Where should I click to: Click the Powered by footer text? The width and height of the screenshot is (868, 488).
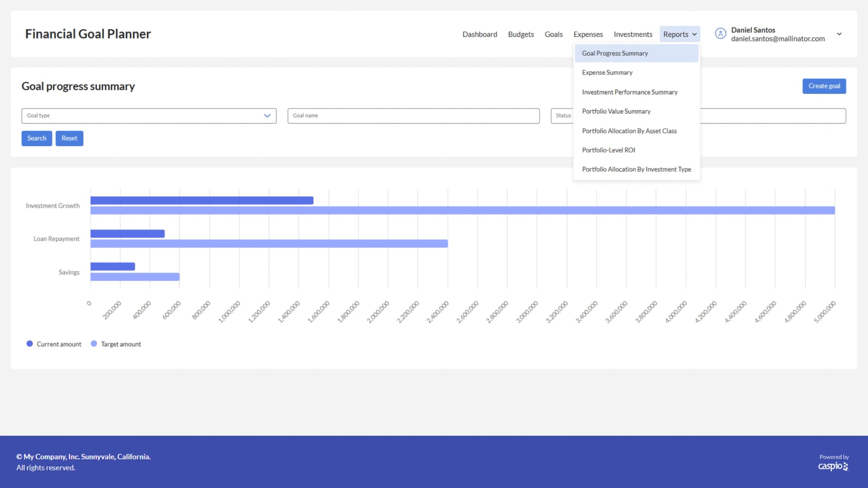[x=834, y=457]
